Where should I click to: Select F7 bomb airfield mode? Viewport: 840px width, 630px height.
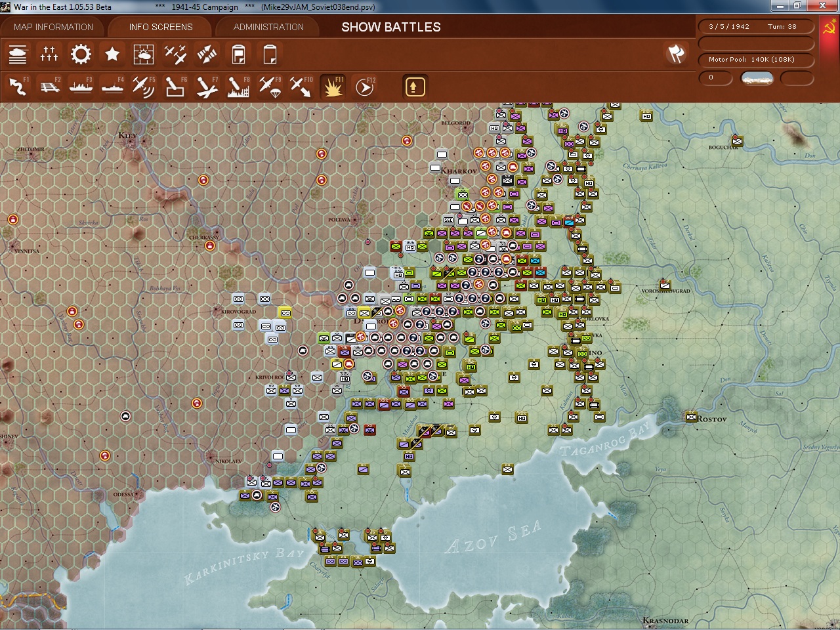[207, 87]
